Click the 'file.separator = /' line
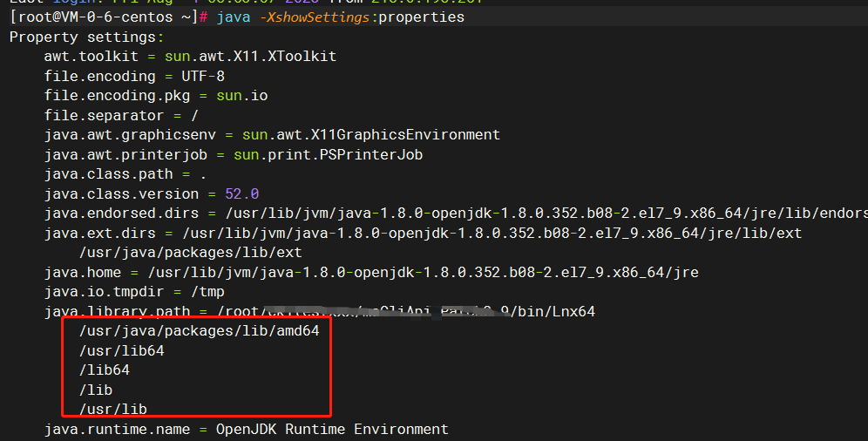The image size is (868, 441). (x=121, y=115)
